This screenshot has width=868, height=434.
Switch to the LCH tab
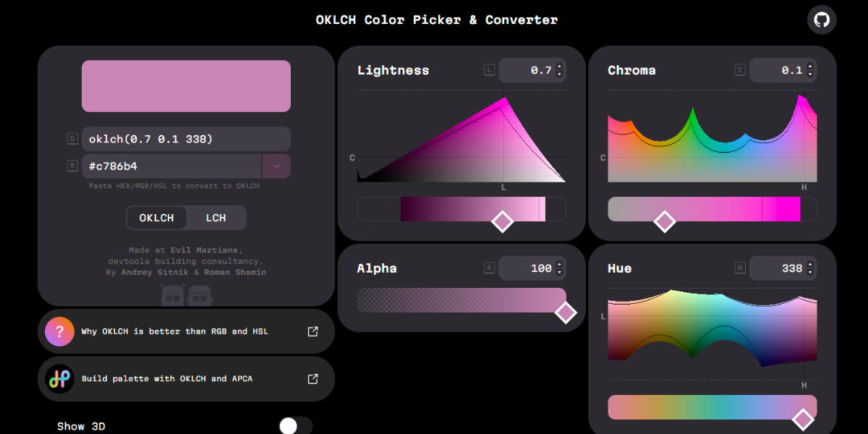tap(216, 217)
